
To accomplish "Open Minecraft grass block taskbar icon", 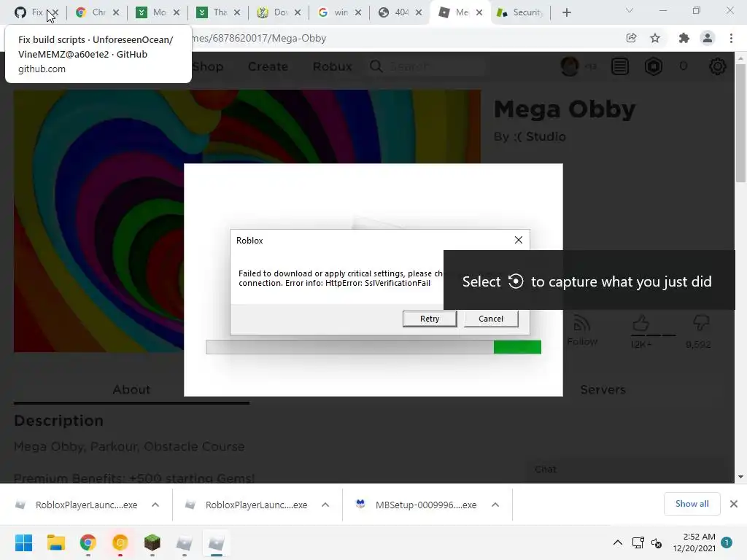I will (152, 542).
